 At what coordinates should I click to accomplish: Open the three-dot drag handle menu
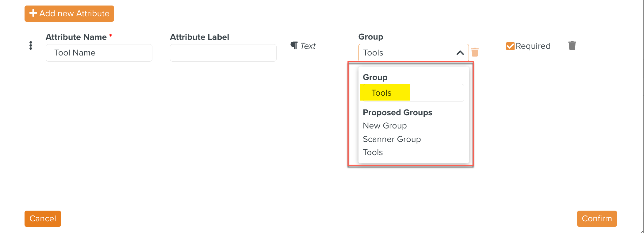(31, 45)
